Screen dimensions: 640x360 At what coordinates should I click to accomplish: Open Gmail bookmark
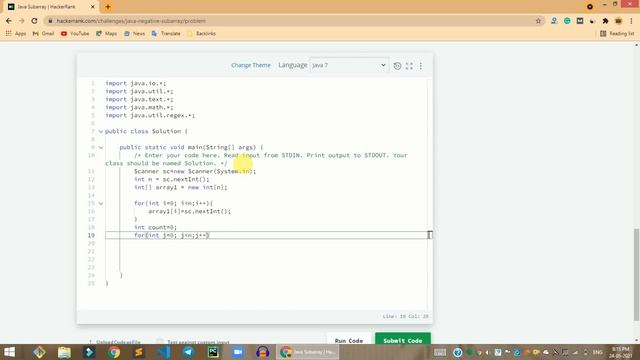pyautogui.click(x=43, y=33)
